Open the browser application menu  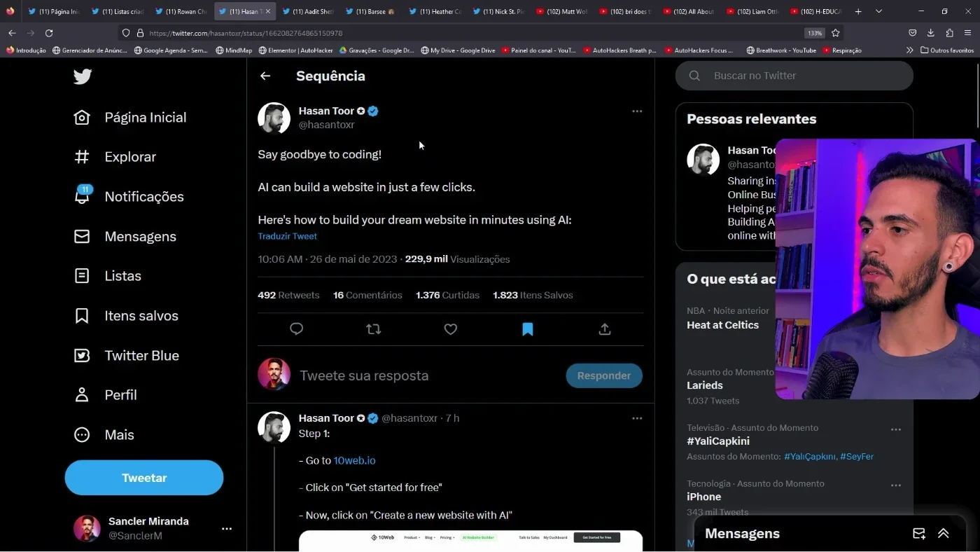(x=967, y=33)
